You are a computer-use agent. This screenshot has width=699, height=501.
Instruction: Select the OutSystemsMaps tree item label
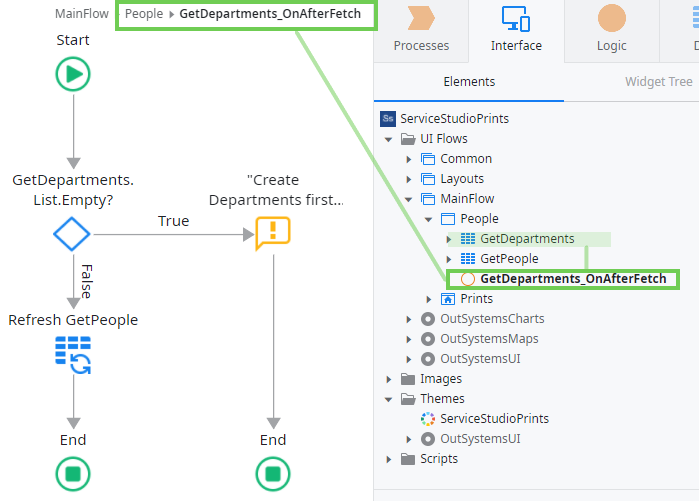[489, 339]
